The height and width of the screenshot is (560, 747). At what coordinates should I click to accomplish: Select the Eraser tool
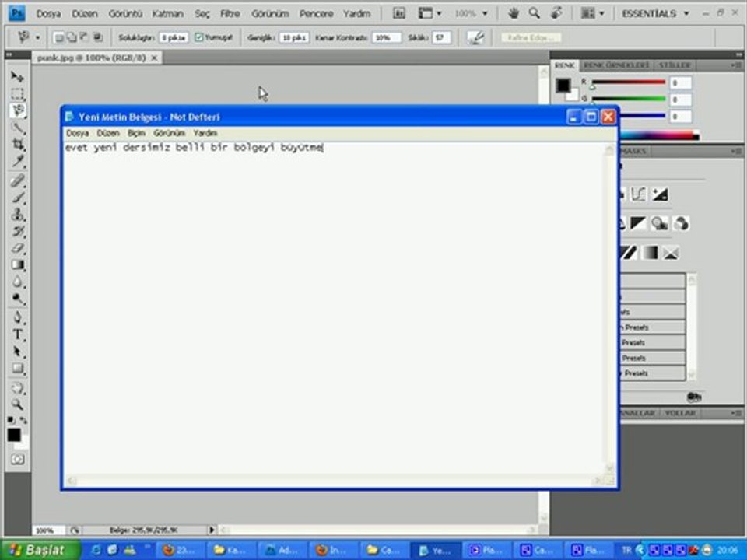(17, 248)
